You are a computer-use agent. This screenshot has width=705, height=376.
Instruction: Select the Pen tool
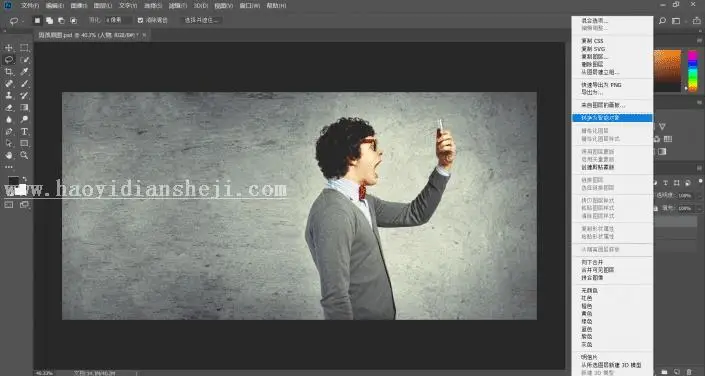tap(9, 131)
